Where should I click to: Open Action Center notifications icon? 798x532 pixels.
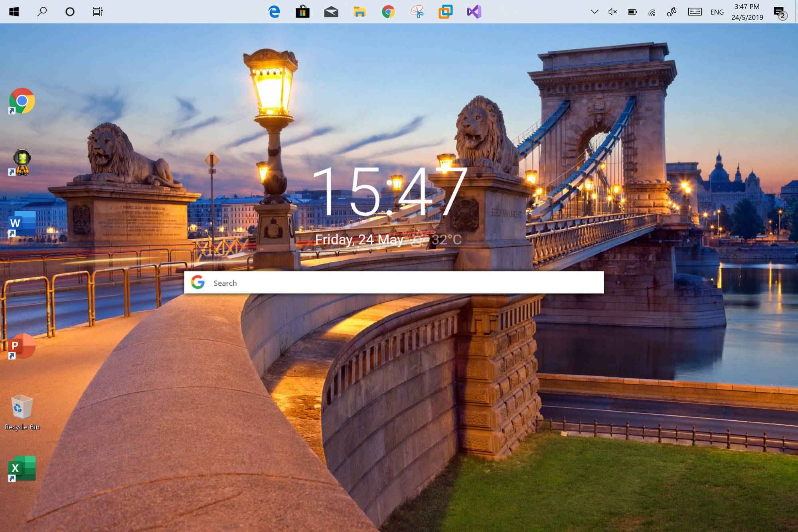click(x=780, y=12)
